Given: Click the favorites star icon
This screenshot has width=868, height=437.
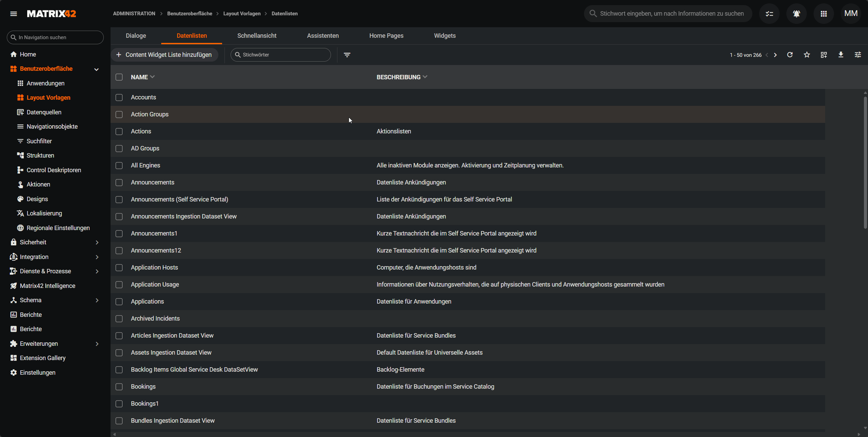Looking at the screenshot, I should click(807, 55).
